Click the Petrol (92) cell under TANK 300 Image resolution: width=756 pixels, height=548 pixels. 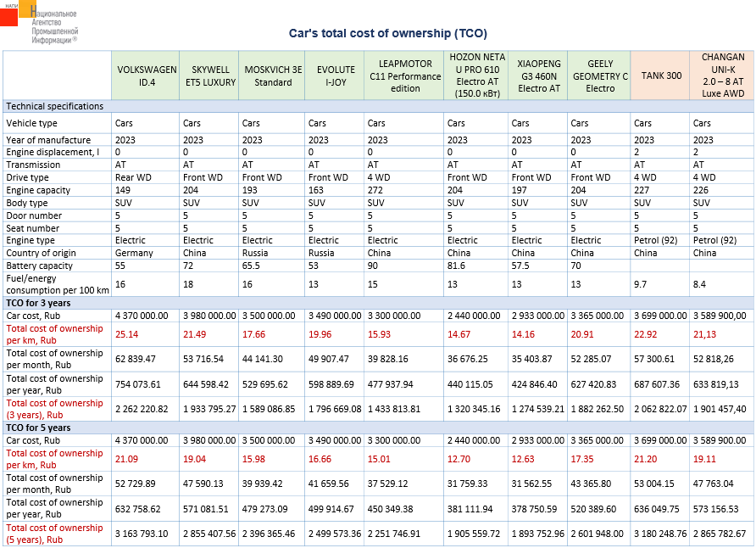click(x=656, y=240)
